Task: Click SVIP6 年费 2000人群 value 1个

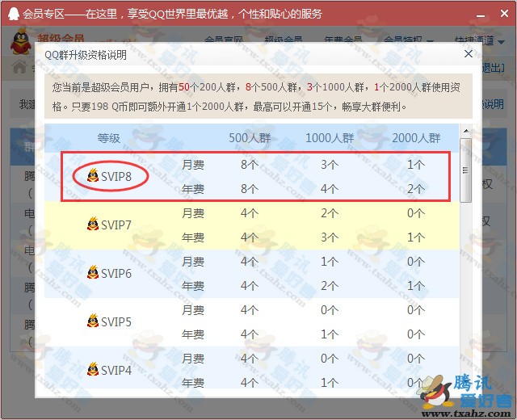Action: pyautogui.click(x=416, y=286)
